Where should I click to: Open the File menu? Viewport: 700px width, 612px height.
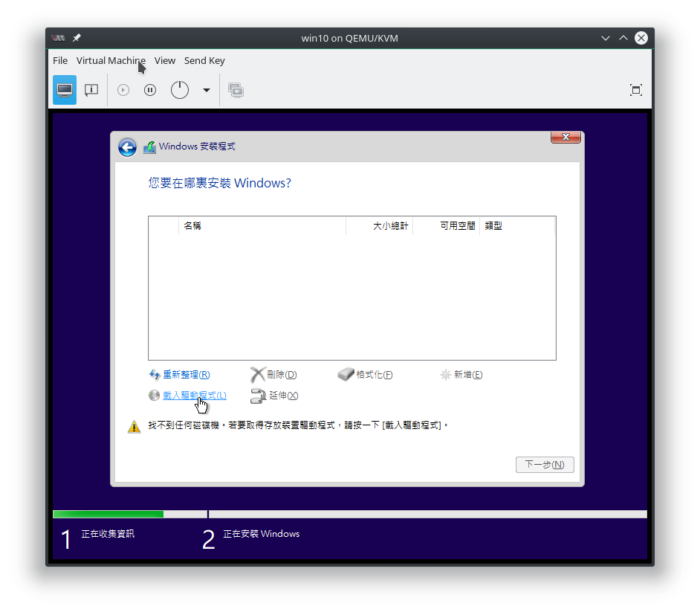[x=60, y=61]
